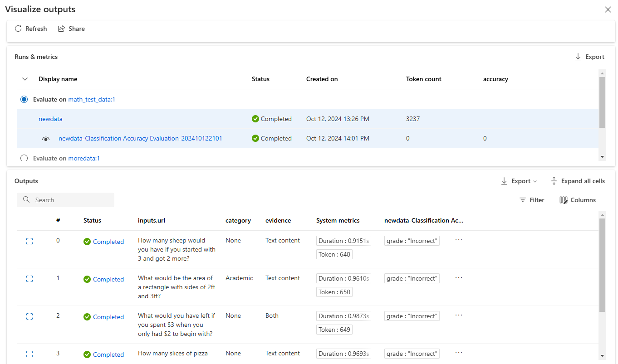Click the Refresh icon button
Viewport: 618px width, 364px height.
point(19,29)
